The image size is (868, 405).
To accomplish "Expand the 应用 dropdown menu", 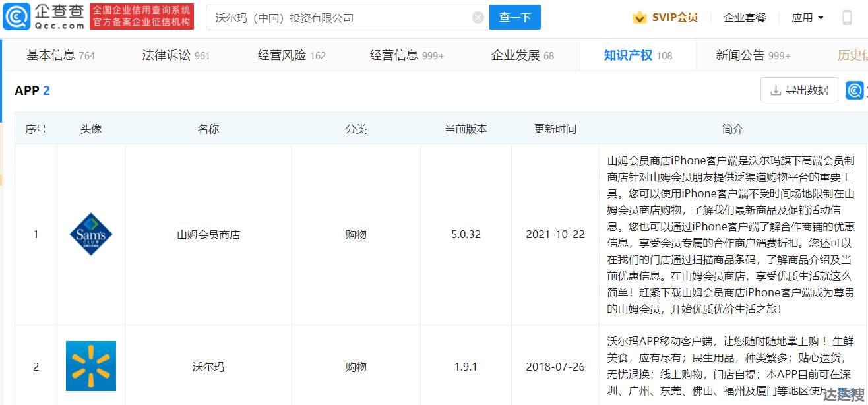I will click(x=808, y=18).
